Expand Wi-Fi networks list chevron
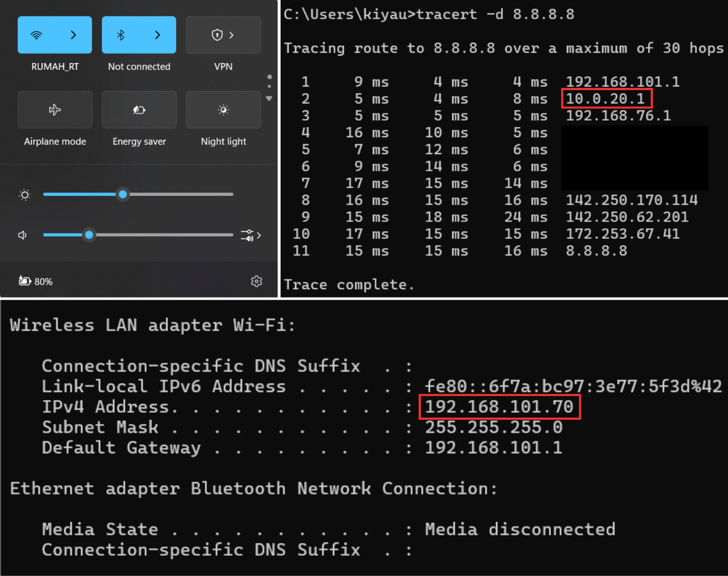The image size is (728, 576). 74,35
